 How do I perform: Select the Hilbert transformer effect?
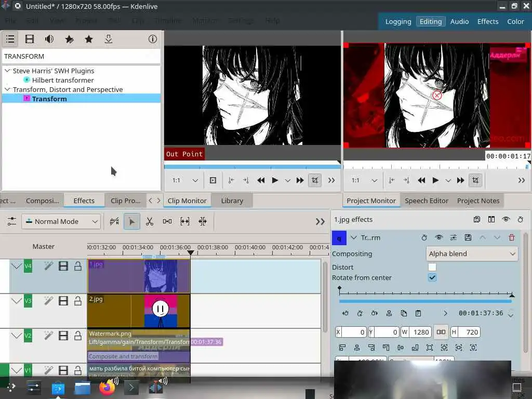(x=63, y=80)
